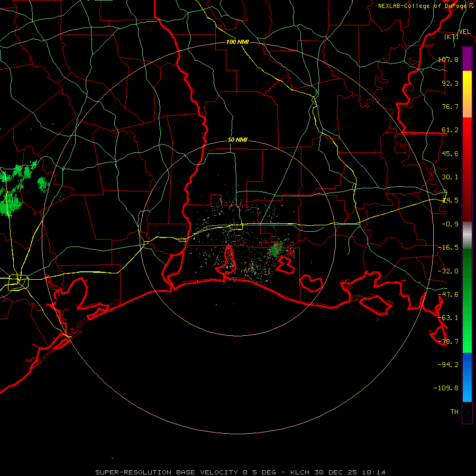Image resolution: width=476 pixels, height=476 pixels.
Task: Pick the purple segment of the color bar
Action: click(467, 59)
